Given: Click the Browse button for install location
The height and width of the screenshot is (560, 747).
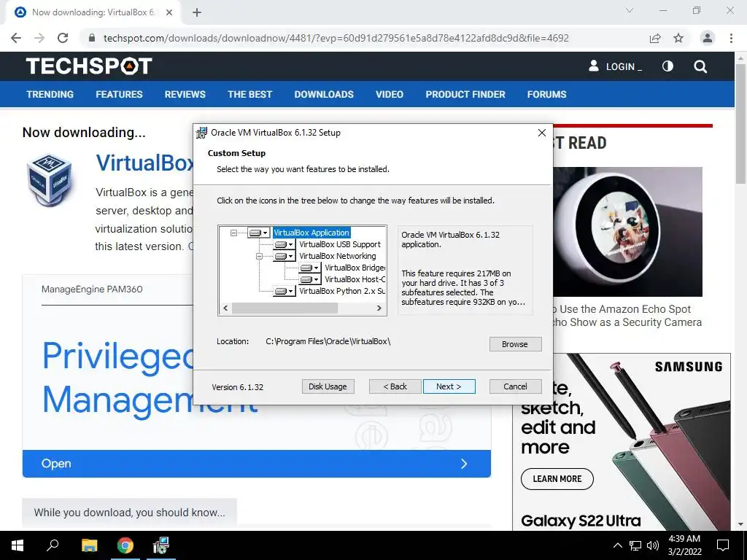Looking at the screenshot, I should pyautogui.click(x=515, y=344).
